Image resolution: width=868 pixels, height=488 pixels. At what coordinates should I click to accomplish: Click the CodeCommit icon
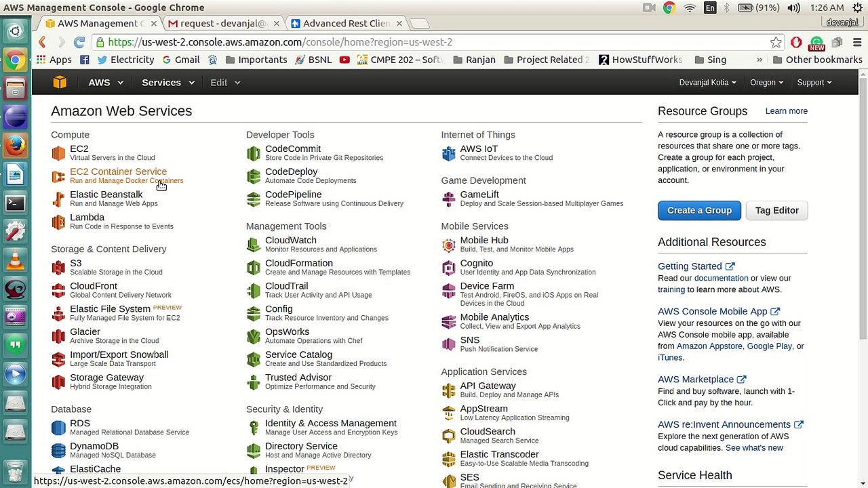(254, 153)
